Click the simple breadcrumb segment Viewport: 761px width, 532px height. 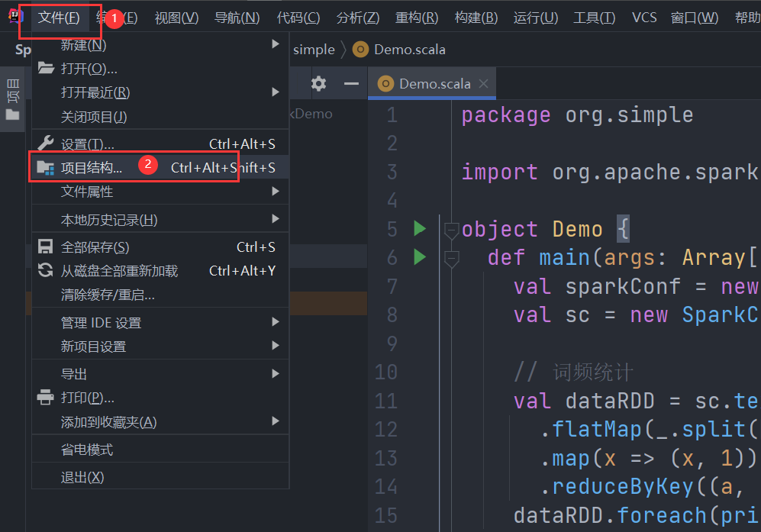314,50
